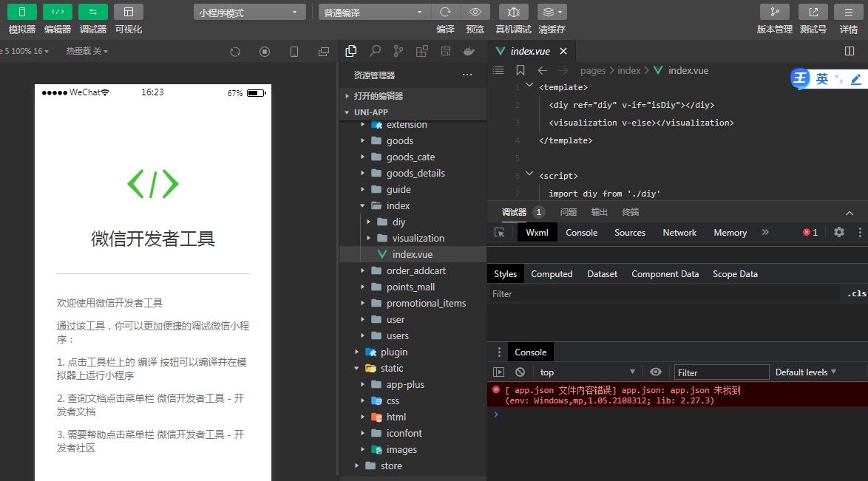Toggle the phone device frame icon
This screenshot has width=868, height=481.
coord(294,52)
